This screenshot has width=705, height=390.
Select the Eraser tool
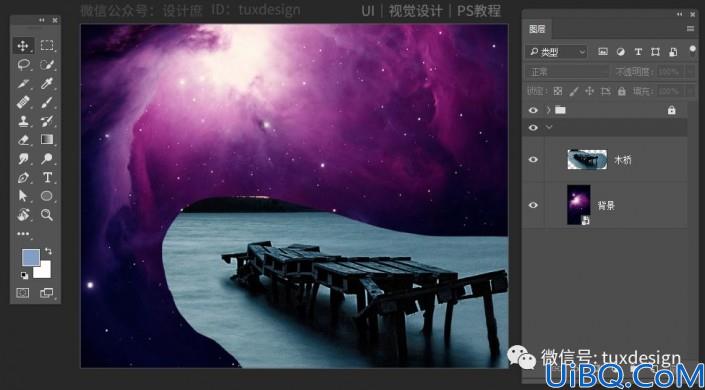tap(23, 140)
